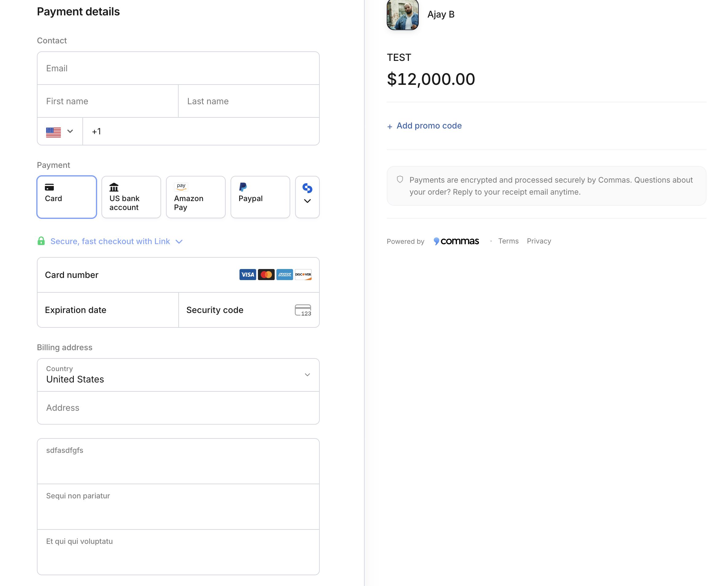Choose Amazon Pay payment option
The image size is (728, 586).
(x=196, y=197)
